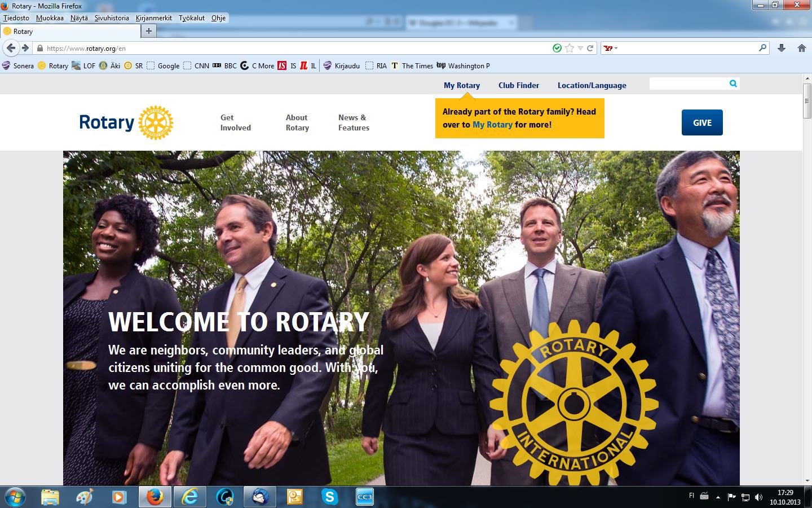812x508 pixels.
Task: Open the Rotary bookmark in bookmarks toolbar
Action: coord(53,65)
